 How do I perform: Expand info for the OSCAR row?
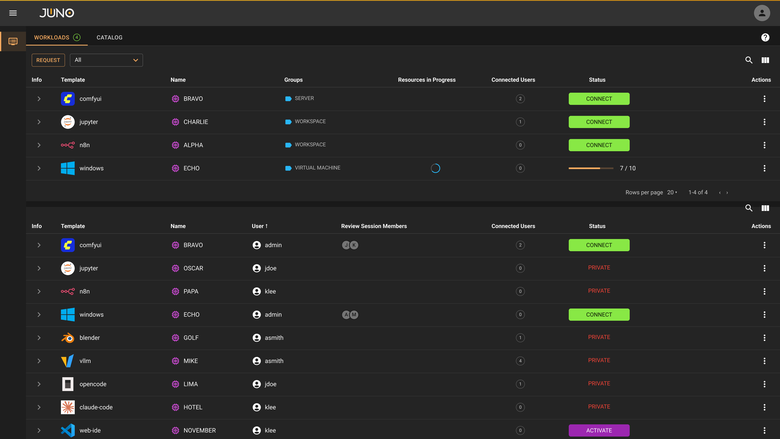pos(39,268)
